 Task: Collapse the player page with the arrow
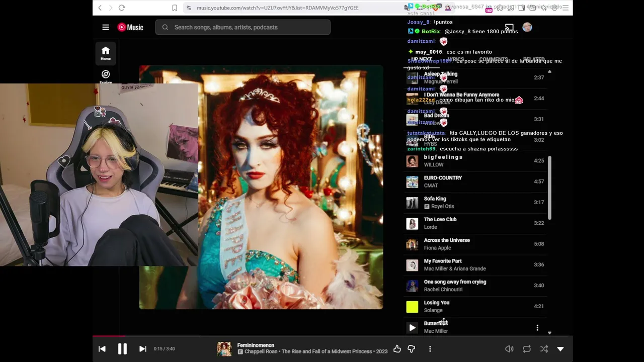coord(560,349)
